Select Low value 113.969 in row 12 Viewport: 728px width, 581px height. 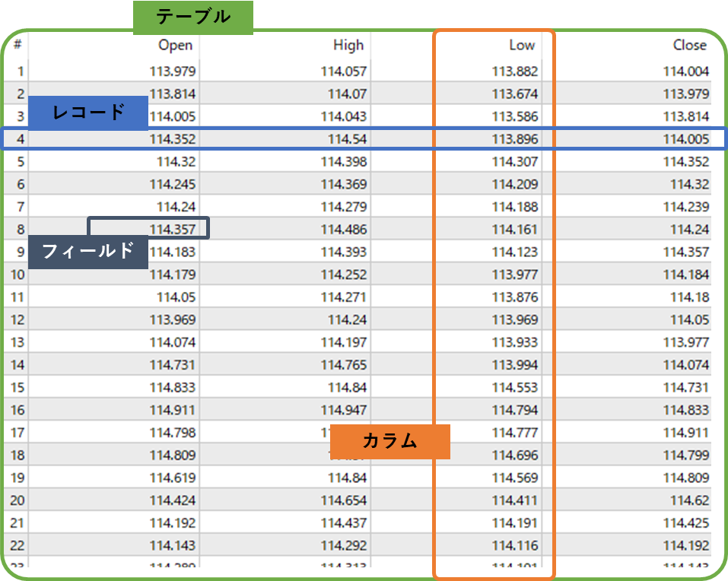tap(515, 319)
